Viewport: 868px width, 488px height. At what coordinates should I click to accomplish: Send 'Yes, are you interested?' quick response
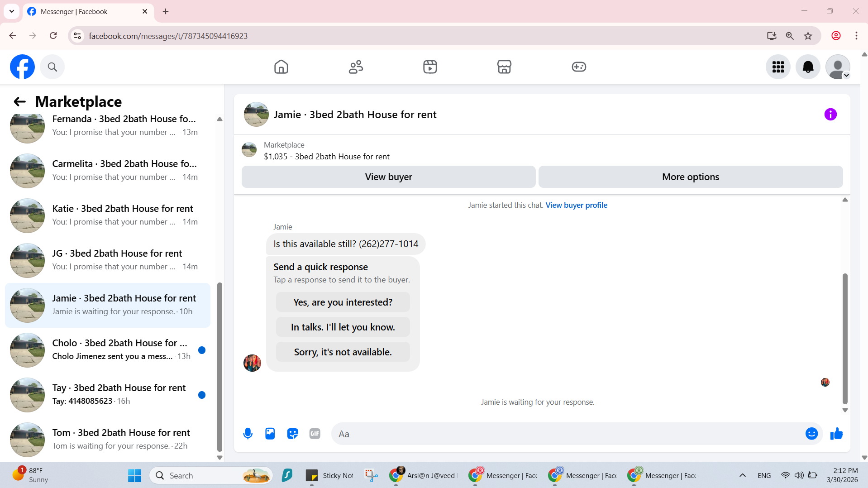click(x=343, y=302)
